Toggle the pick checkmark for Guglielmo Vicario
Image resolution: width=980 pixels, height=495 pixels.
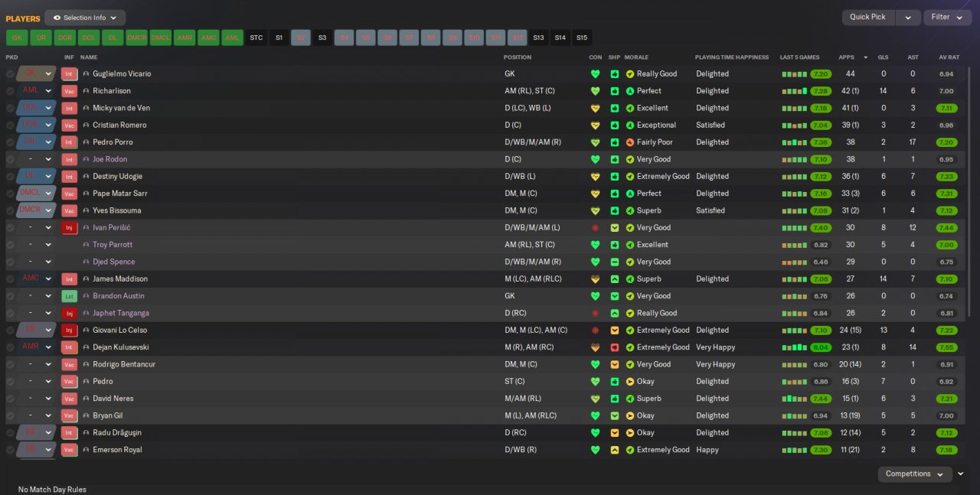click(10, 74)
